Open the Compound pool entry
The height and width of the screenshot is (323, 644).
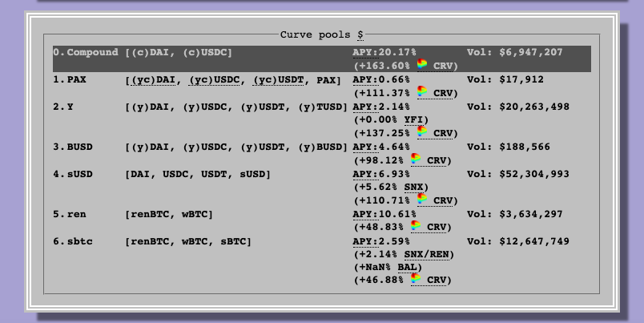[322, 59]
